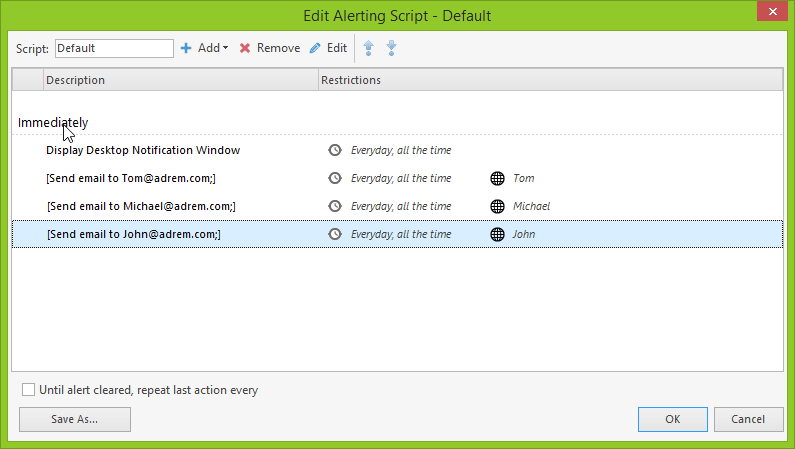
Task: Enable repeat last action checkbox
Action: 28,390
